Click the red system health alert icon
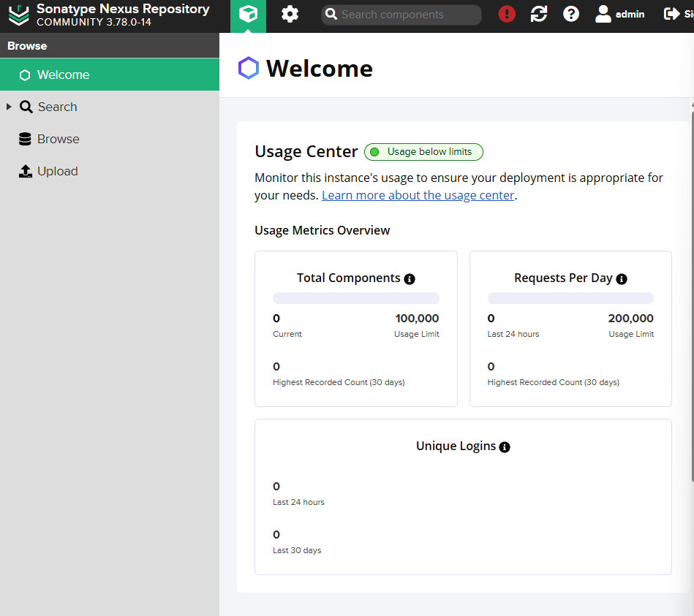Screen dimensions: 694x616 tap(506, 15)
